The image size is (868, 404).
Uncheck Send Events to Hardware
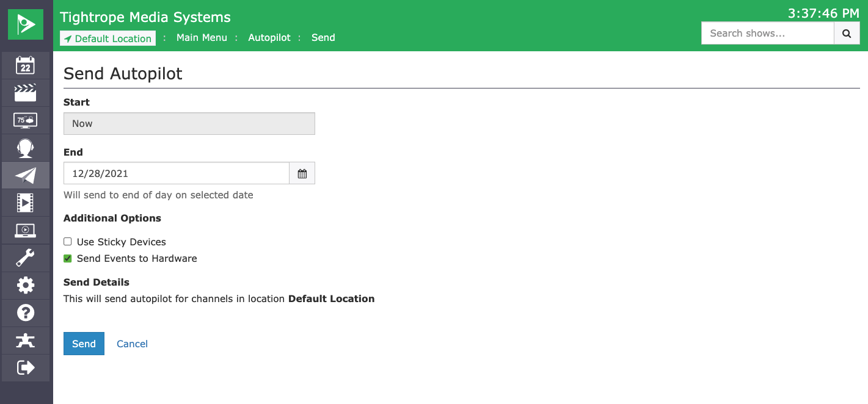click(68, 258)
